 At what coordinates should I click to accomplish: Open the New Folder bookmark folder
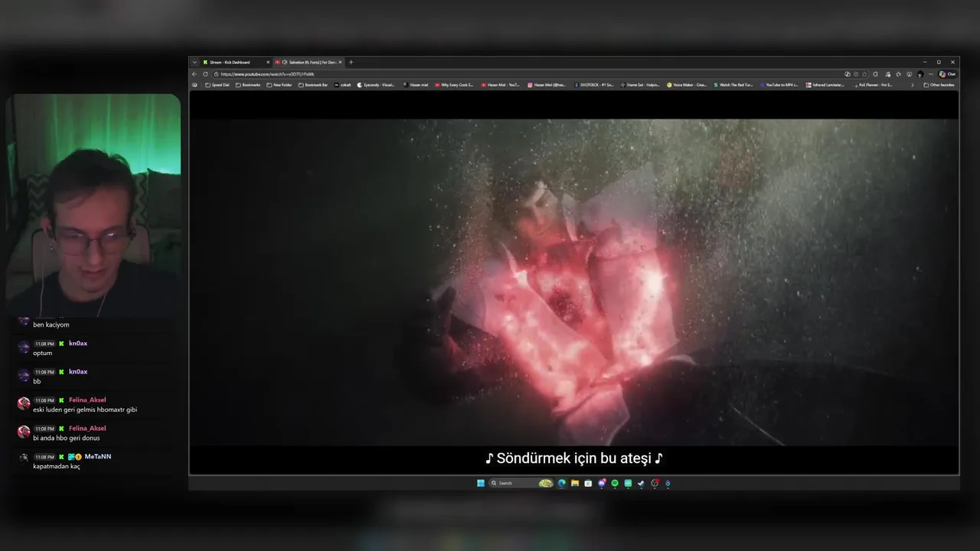tap(279, 85)
